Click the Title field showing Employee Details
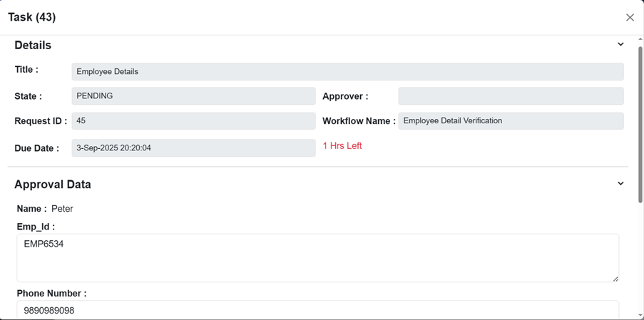The image size is (644, 320). [347, 71]
